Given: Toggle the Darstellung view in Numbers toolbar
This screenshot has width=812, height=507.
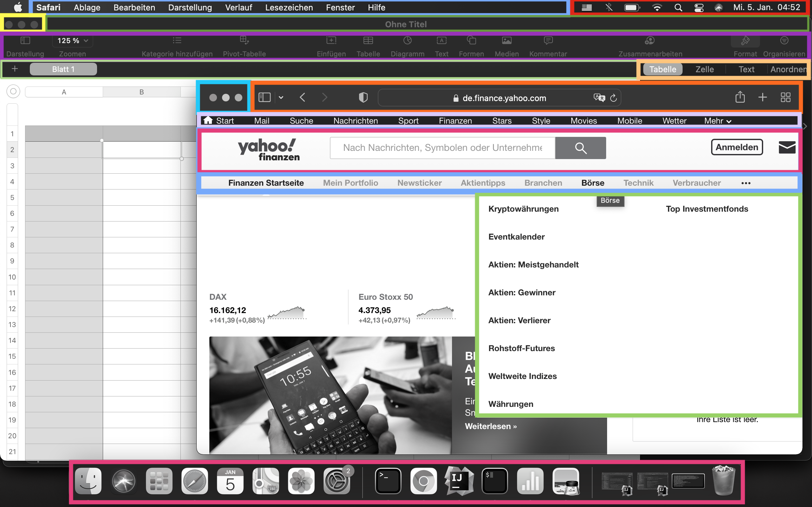Looking at the screenshot, I should click(24, 40).
